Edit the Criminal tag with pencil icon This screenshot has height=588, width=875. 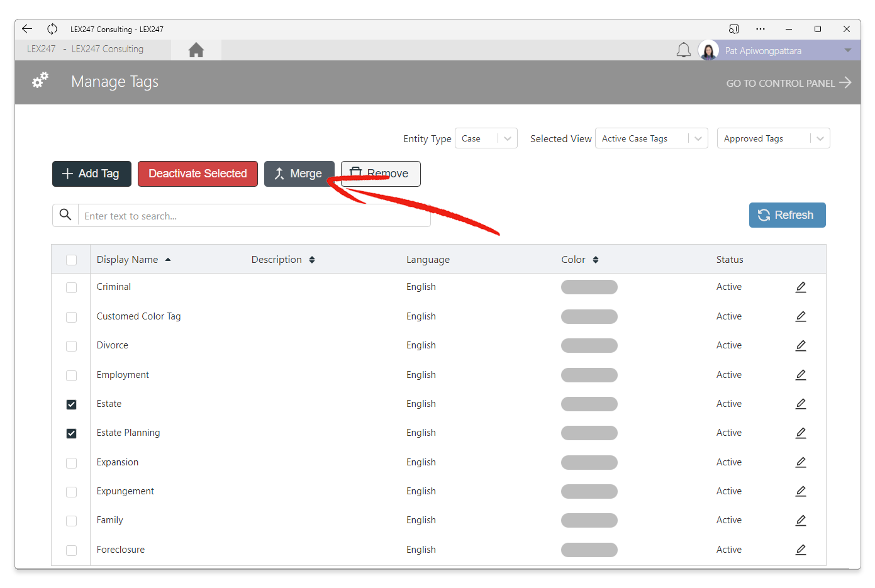point(801,287)
